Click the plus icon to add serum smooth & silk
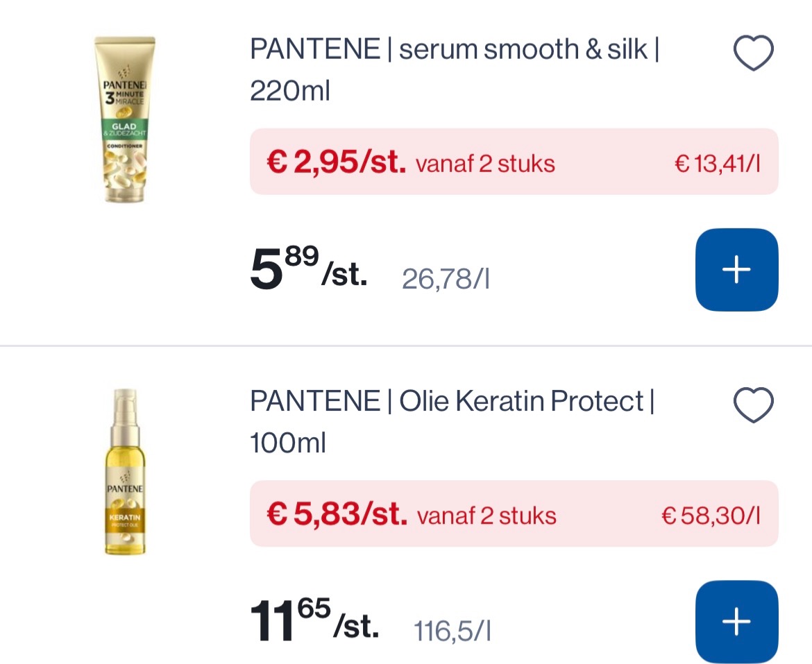This screenshot has height=664, width=812. [x=736, y=270]
